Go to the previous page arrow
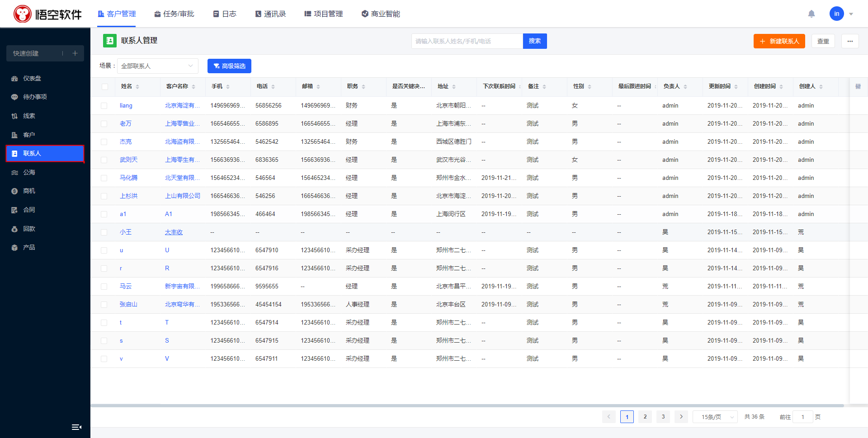 coord(609,417)
